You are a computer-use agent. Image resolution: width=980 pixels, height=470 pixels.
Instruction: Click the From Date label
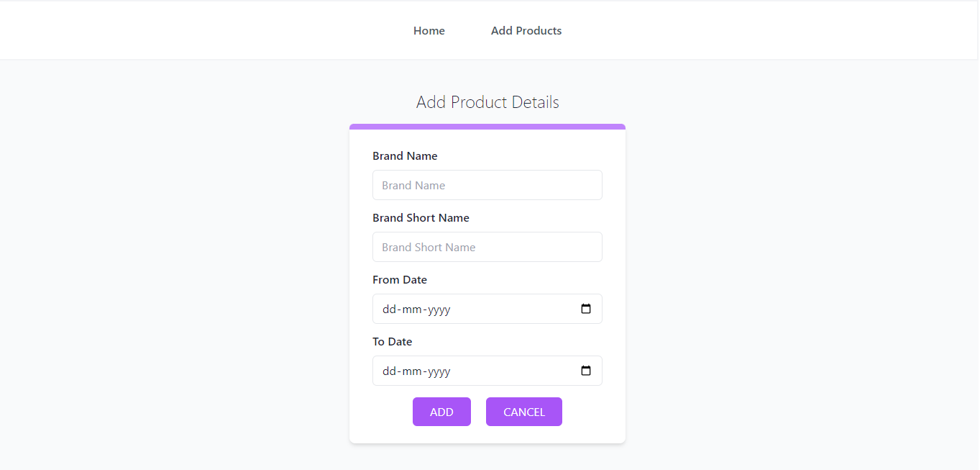pos(400,279)
